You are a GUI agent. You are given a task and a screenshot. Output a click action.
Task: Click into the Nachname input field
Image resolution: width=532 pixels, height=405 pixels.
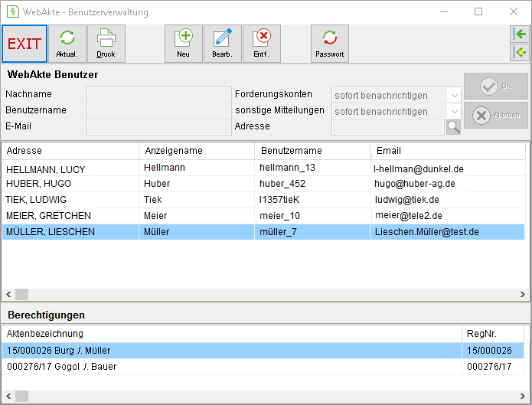159,95
